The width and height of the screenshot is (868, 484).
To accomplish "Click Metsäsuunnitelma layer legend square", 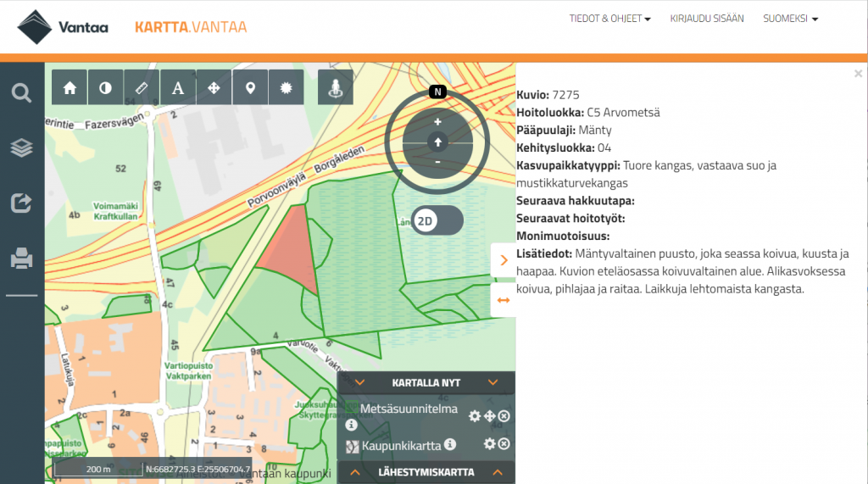I will pyautogui.click(x=352, y=409).
